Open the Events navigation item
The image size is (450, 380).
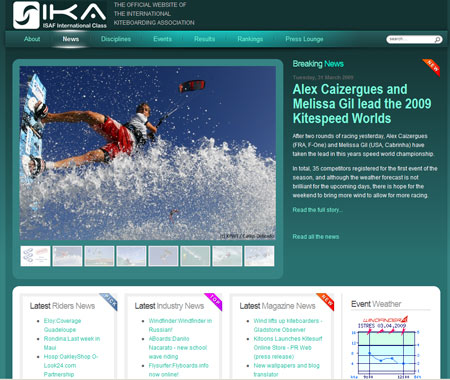click(x=162, y=39)
